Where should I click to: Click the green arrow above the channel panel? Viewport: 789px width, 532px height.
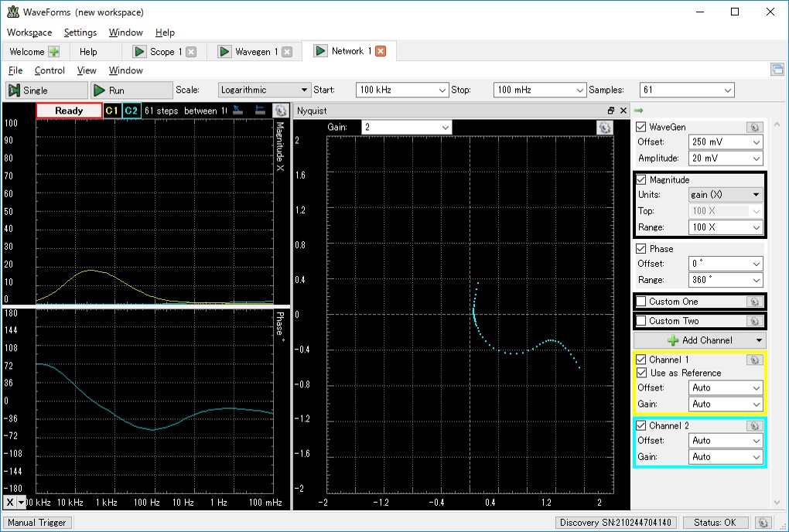point(638,111)
